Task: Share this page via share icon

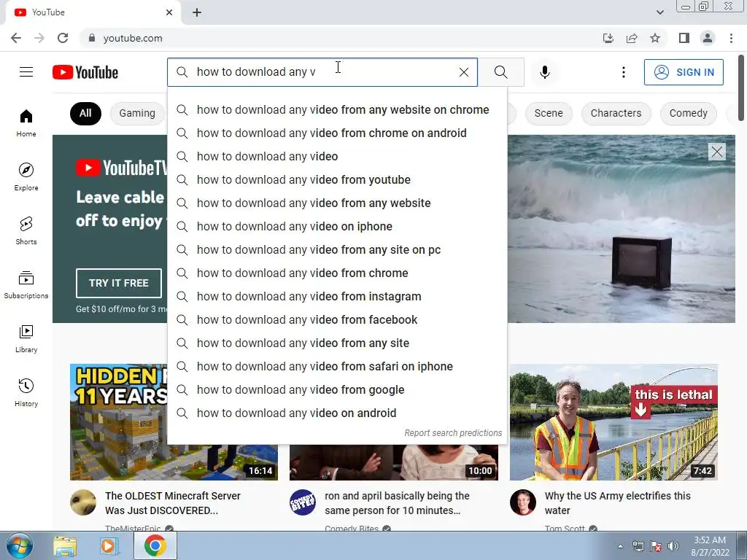Action: pyautogui.click(x=632, y=38)
